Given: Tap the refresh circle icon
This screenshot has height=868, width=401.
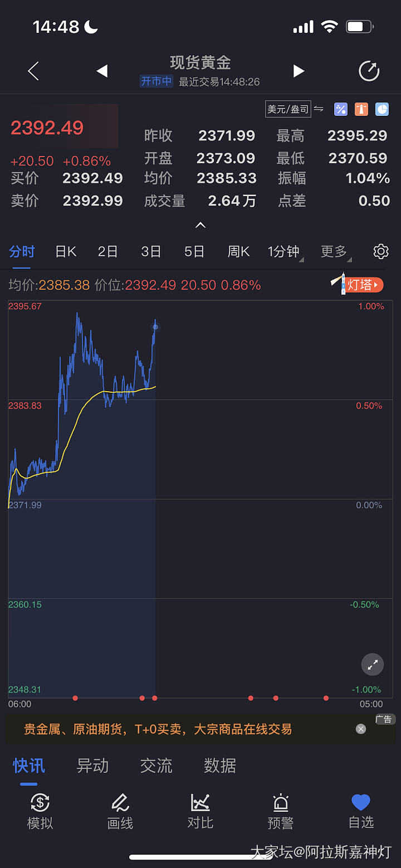Looking at the screenshot, I should [x=369, y=71].
